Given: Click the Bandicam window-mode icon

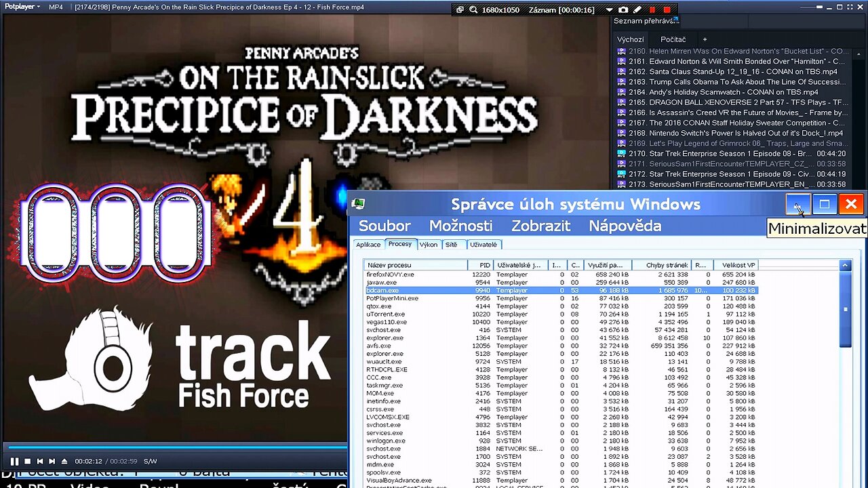Looking at the screenshot, I should click(x=460, y=10).
